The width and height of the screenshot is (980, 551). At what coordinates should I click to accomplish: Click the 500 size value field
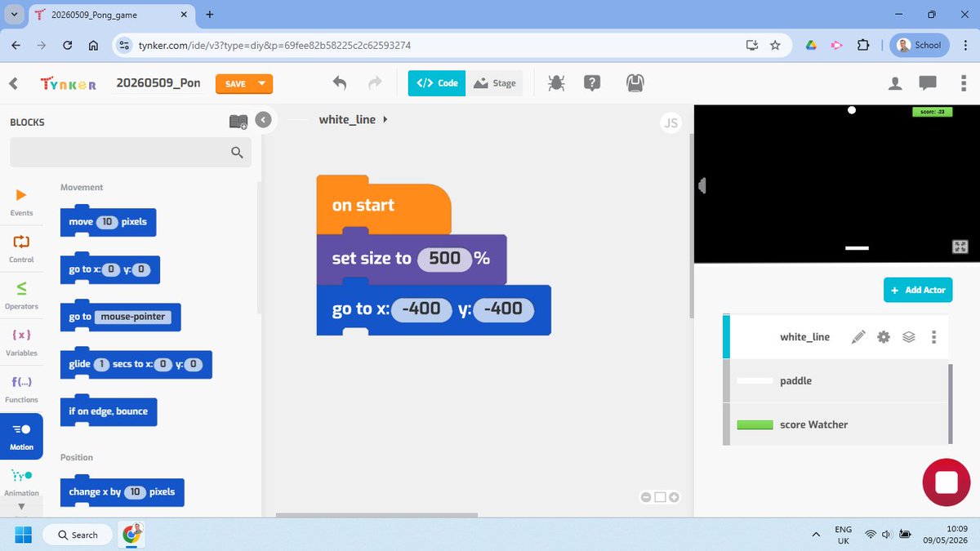(444, 259)
